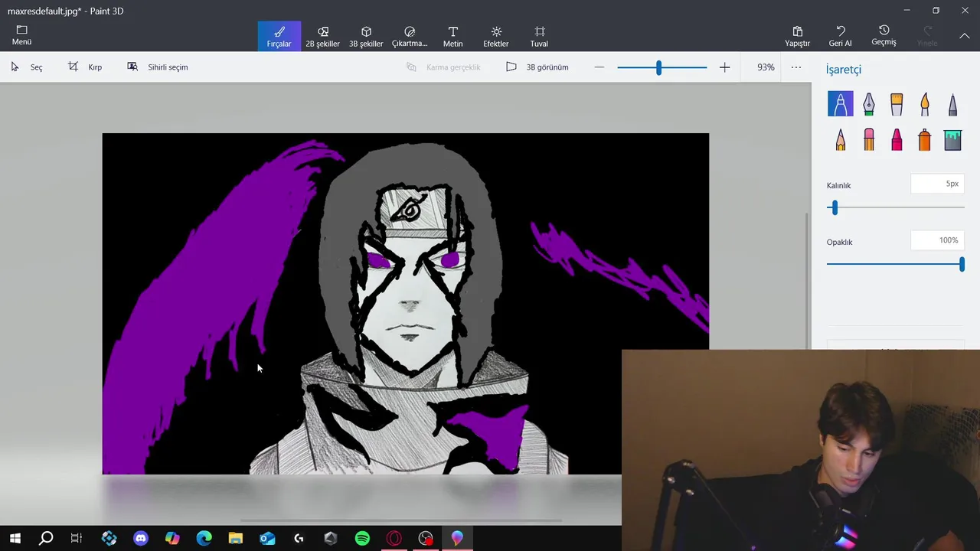The width and height of the screenshot is (980, 551).
Task: Select the Marker brush icon
Action: coord(841,103)
